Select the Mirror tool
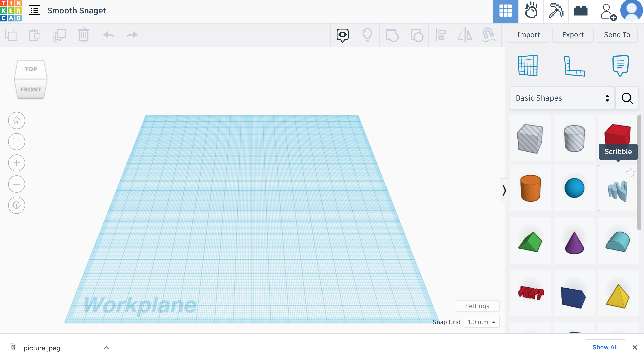 coord(464,35)
